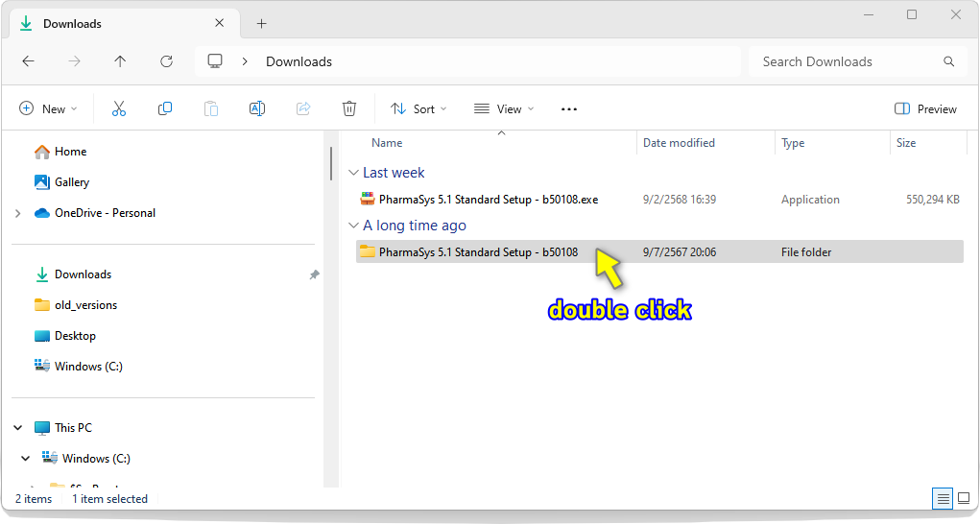
Task: Refresh the Downloads folder view
Action: [166, 61]
